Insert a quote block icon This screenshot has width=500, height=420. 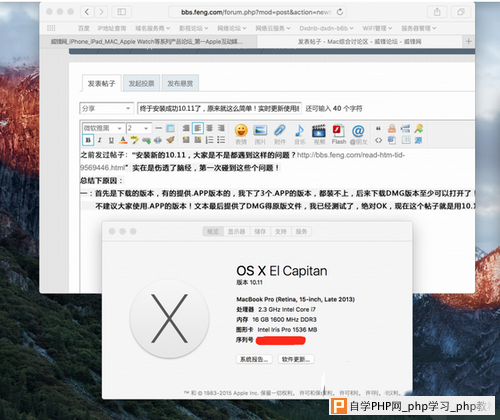coord(378,128)
